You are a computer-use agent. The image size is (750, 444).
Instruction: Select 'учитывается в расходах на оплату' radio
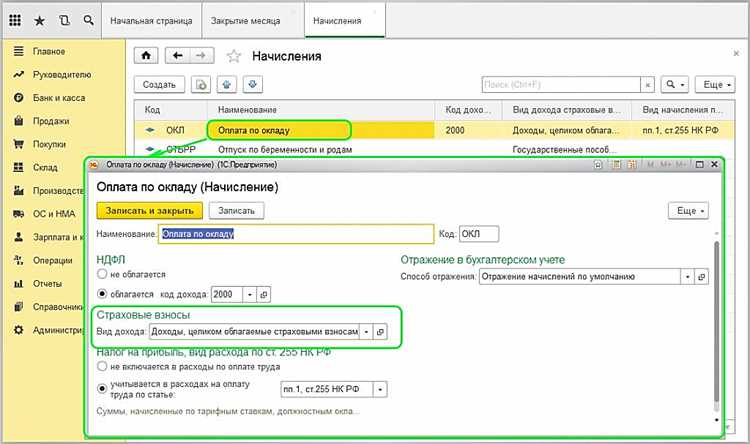click(102, 389)
